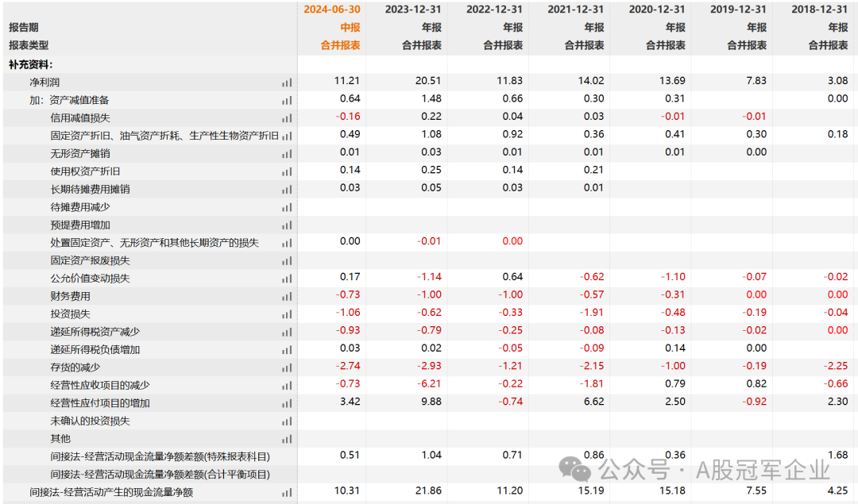Image resolution: width=858 pixels, height=504 pixels.
Task: Click the 2022-12-31 column header
Action: pyautogui.click(x=495, y=10)
